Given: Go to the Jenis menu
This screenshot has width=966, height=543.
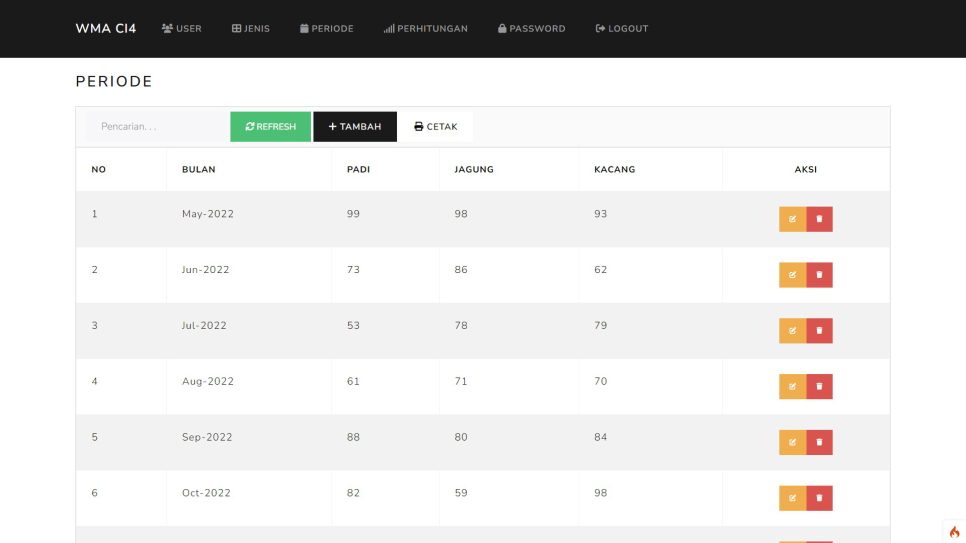Looking at the screenshot, I should point(251,29).
